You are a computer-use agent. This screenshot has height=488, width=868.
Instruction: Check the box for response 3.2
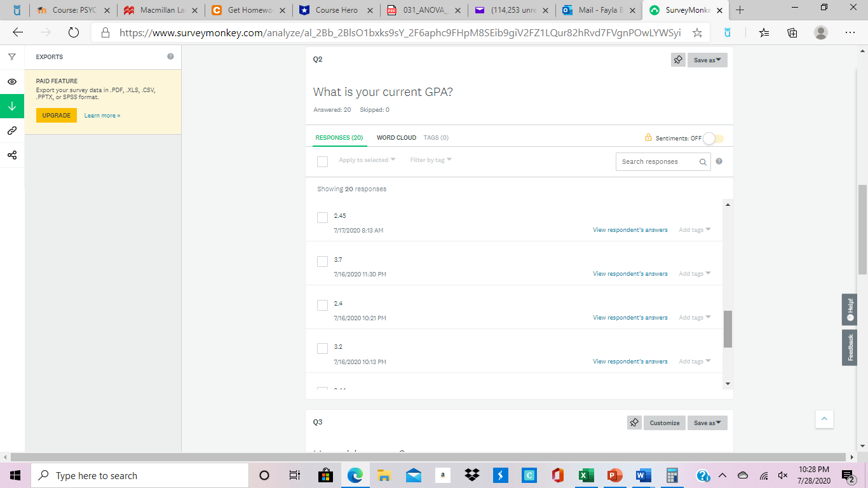coord(322,348)
